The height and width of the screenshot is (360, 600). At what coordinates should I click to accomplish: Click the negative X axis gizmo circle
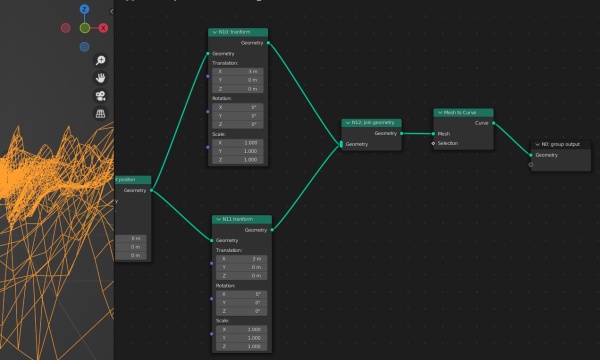pyautogui.click(x=66, y=28)
